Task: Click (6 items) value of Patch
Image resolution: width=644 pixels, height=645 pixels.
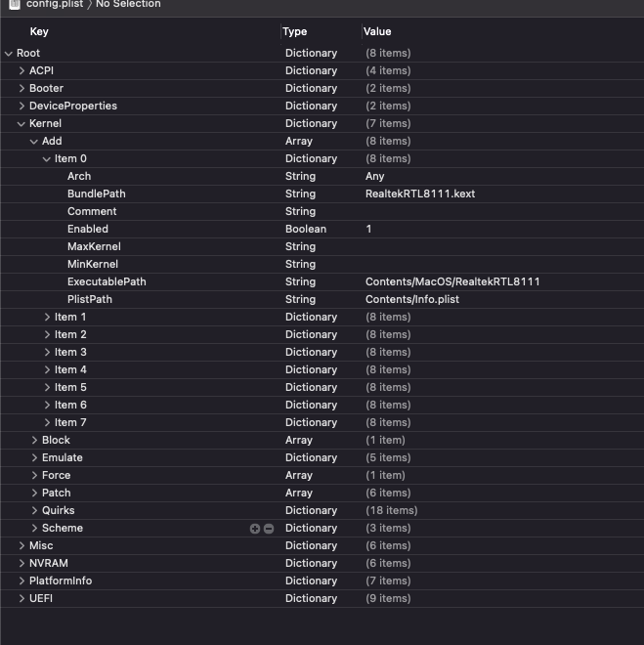Action: (x=388, y=494)
